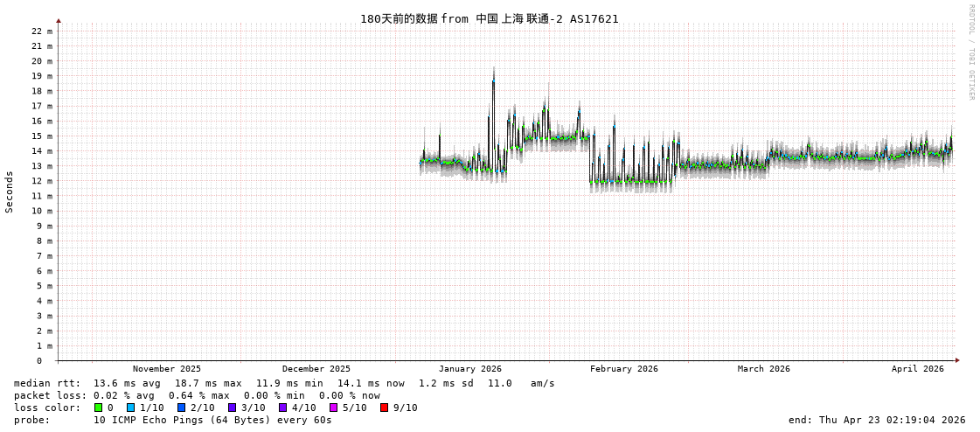Click the 'Seconds' y-axis label
The height and width of the screenshot is (432, 980).
pyautogui.click(x=10, y=192)
